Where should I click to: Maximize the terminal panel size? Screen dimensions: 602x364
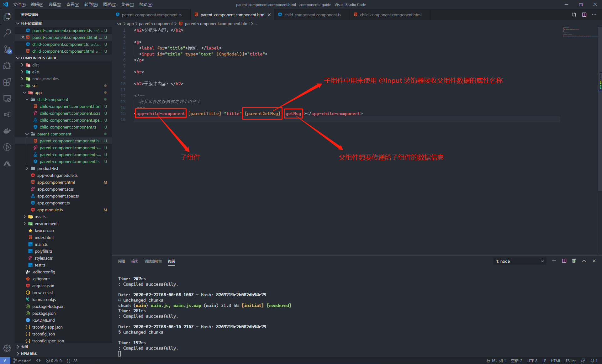coord(584,261)
